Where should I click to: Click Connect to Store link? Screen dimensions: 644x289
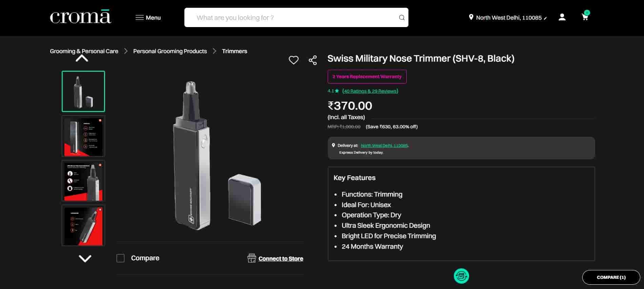click(x=280, y=259)
